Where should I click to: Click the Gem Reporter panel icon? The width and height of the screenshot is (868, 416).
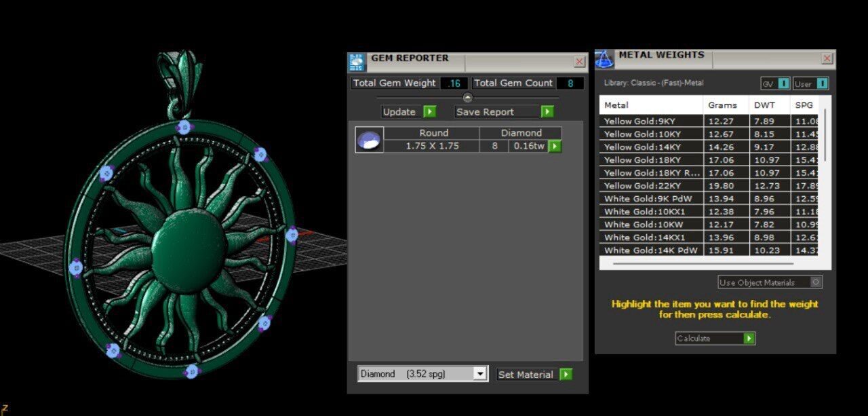[357, 62]
